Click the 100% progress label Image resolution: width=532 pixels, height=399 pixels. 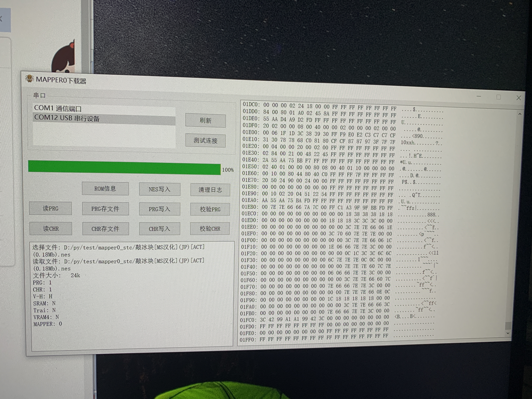228,170
